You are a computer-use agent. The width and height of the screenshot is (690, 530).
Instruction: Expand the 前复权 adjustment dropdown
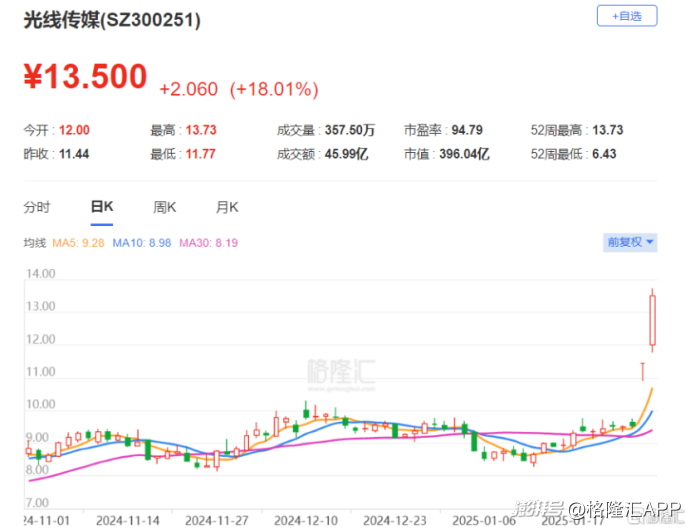pyautogui.click(x=630, y=242)
